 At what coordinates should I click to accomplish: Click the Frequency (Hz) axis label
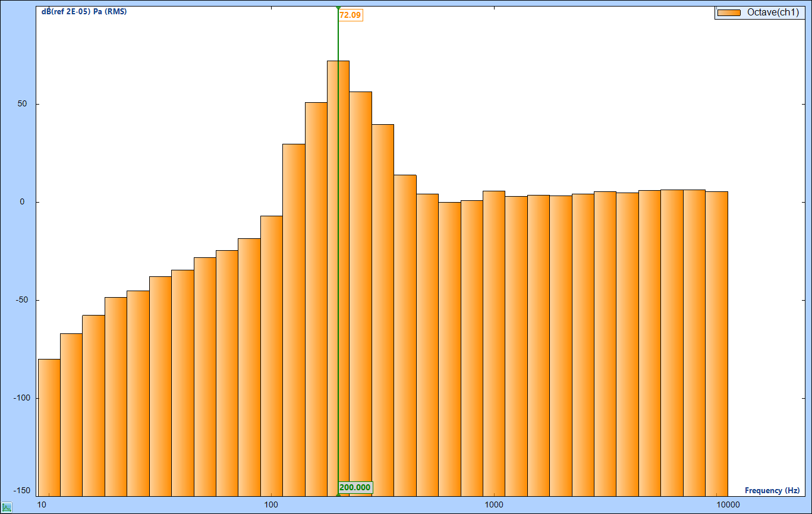pyautogui.click(x=772, y=490)
